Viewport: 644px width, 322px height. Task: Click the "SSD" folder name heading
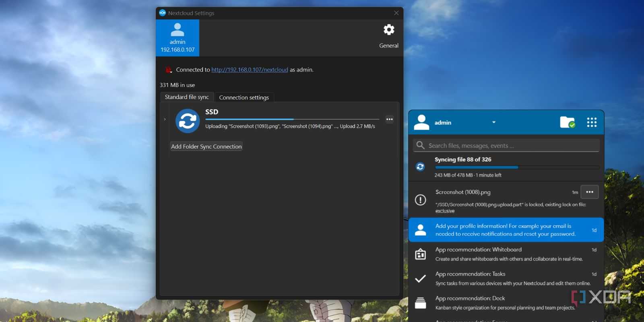pos(212,112)
